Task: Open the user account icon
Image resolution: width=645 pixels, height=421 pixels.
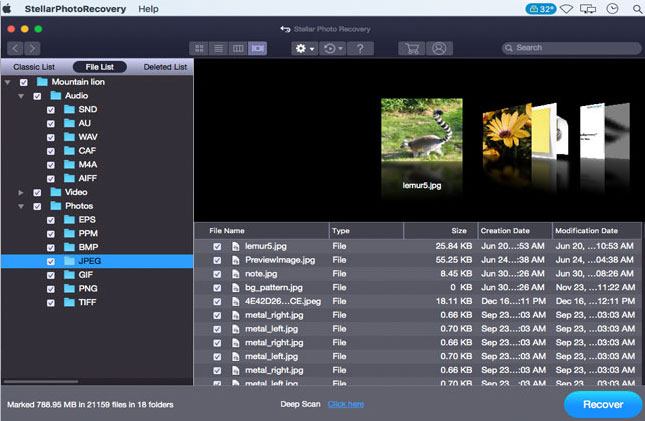Action: [x=439, y=49]
